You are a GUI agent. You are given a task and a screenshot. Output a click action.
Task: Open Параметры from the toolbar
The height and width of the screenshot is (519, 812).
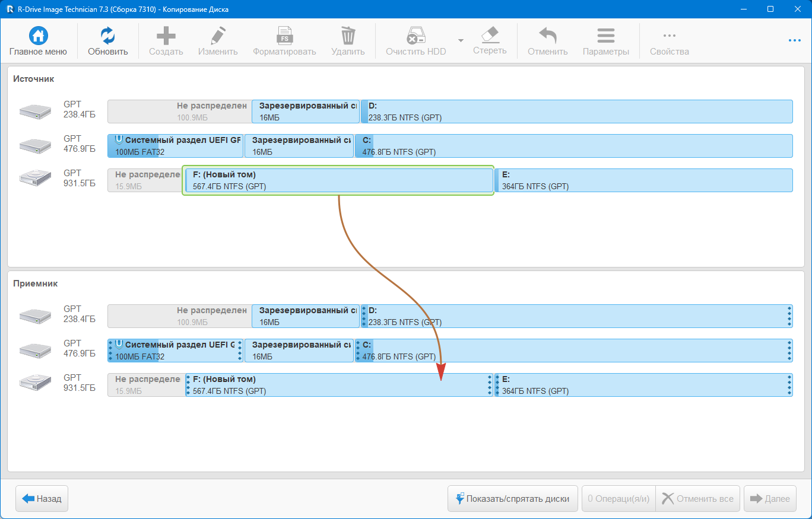605,36
